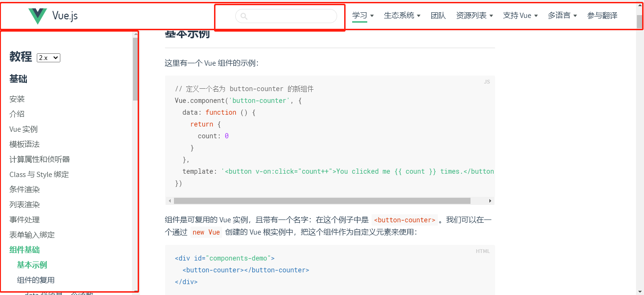Open 介绍 in the sidebar
Viewport: 644px width, 295px height.
[x=17, y=114]
